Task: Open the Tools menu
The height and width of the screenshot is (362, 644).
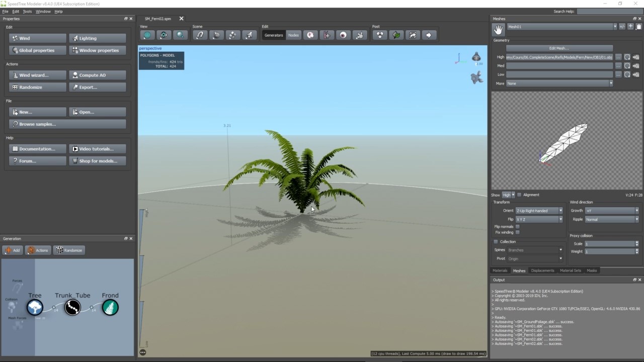Action: 27,11
